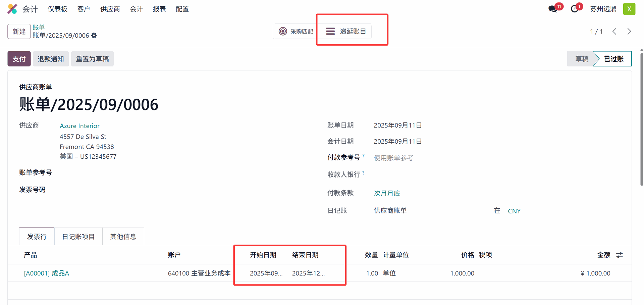Viewport: 644px width, 305px height.
Task: Open the 供应商 menu
Action: 110,9
